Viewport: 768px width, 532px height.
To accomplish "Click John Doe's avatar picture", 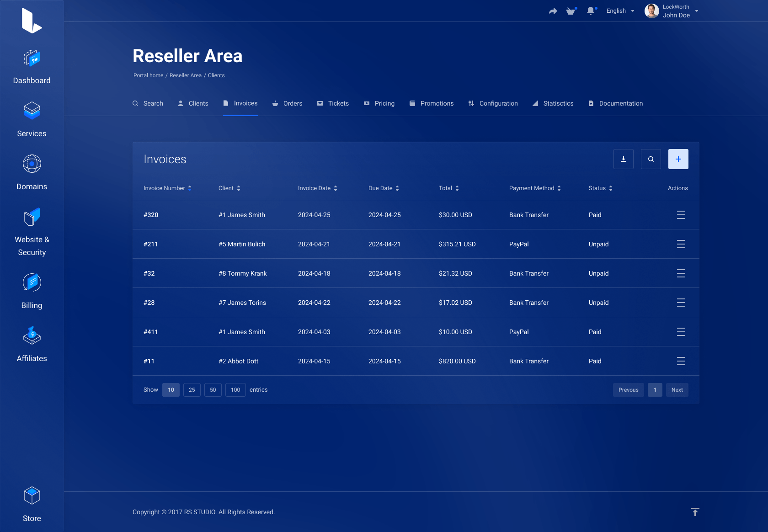I will (651, 11).
